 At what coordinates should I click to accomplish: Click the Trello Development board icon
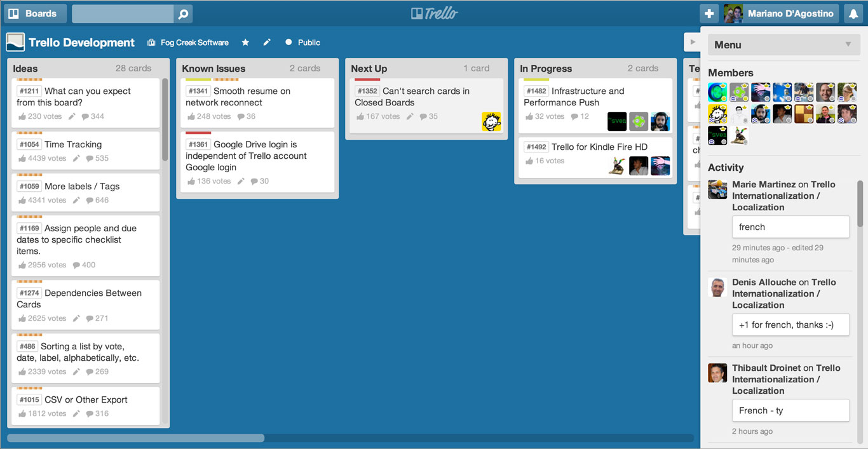(x=15, y=43)
